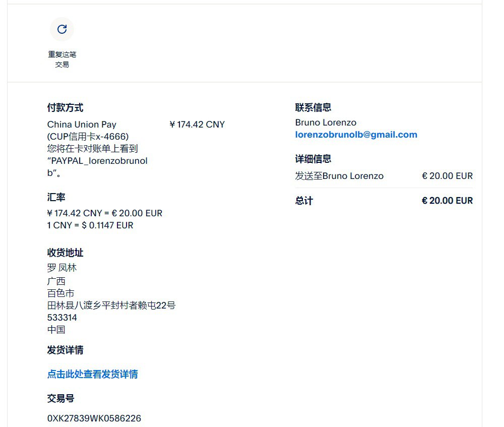Click the 付款方式 section heading

(x=65, y=107)
